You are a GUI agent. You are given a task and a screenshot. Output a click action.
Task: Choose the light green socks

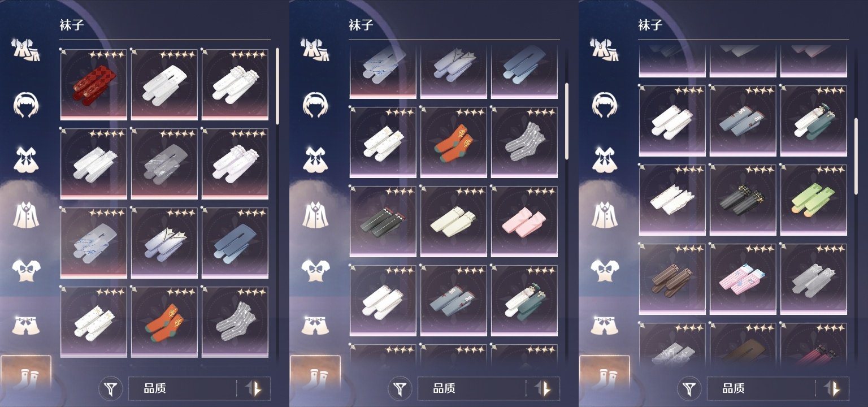814,200
